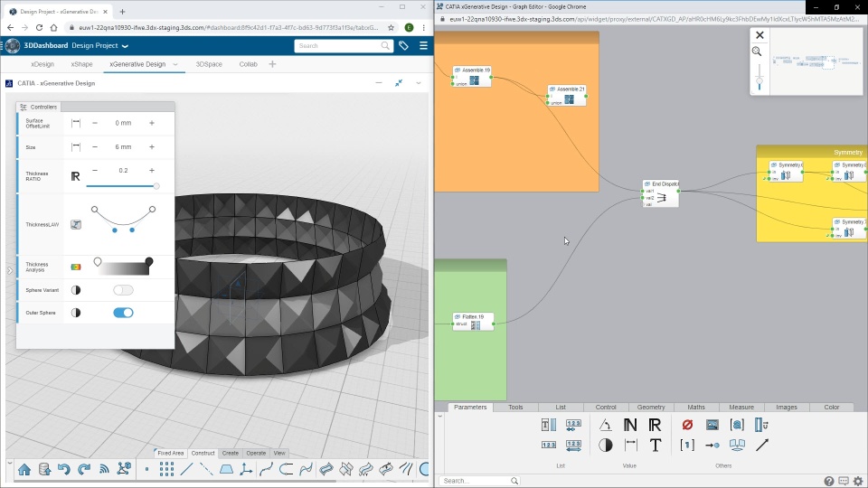The image size is (868, 488).
Task: Collapse the graph editor palette chevron
Action: click(x=440, y=416)
